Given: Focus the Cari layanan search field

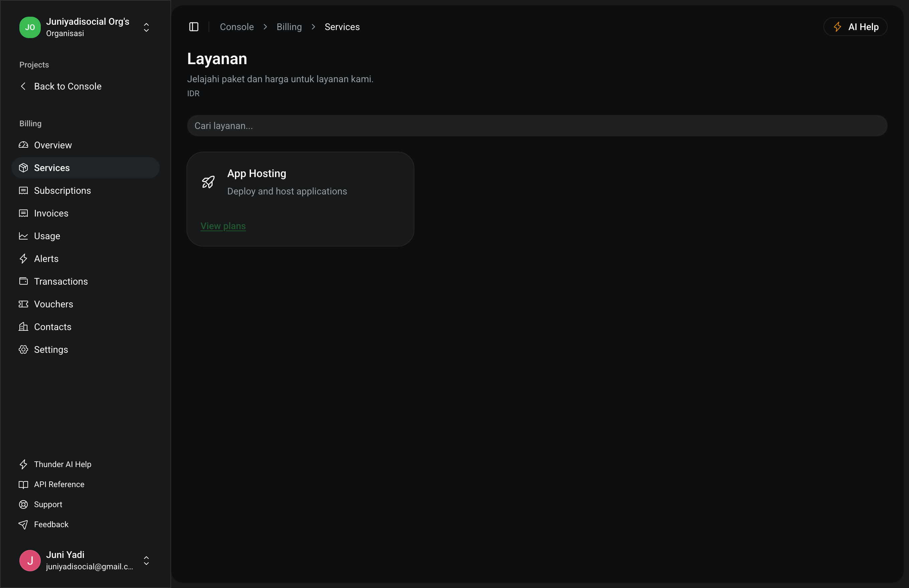Looking at the screenshot, I should tap(537, 126).
